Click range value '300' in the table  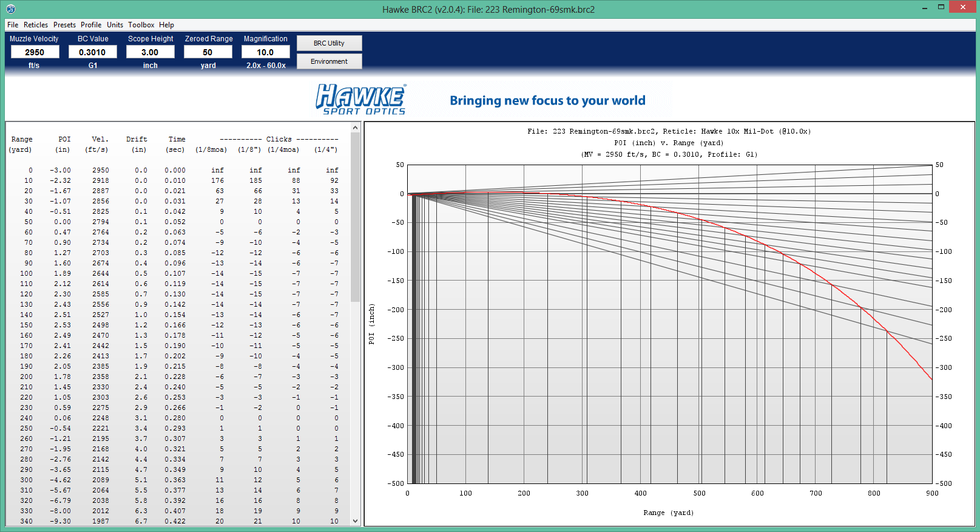point(27,480)
